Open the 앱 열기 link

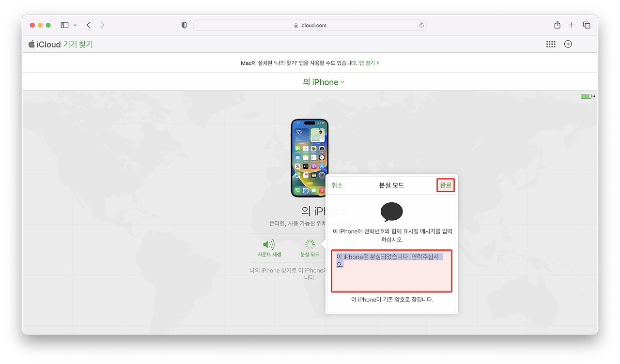tap(369, 63)
